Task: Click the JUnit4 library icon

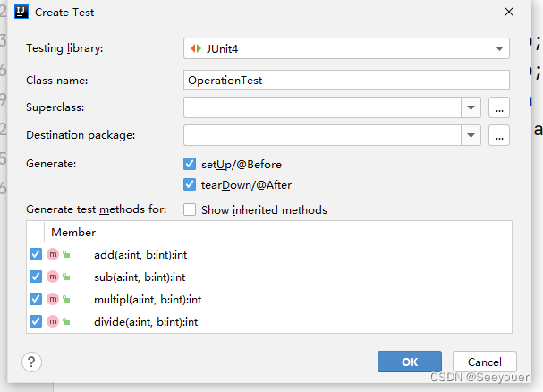Action: 196,48
